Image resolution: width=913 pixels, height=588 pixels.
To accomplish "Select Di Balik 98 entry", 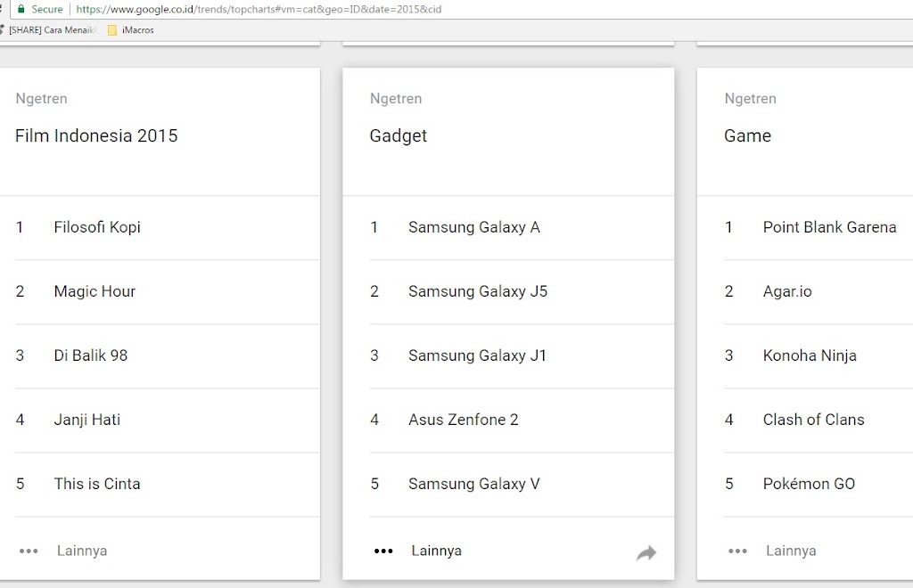I will pyautogui.click(x=91, y=355).
